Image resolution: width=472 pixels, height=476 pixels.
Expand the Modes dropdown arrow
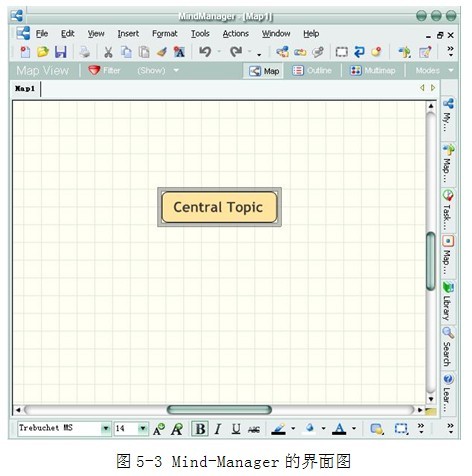(451, 70)
